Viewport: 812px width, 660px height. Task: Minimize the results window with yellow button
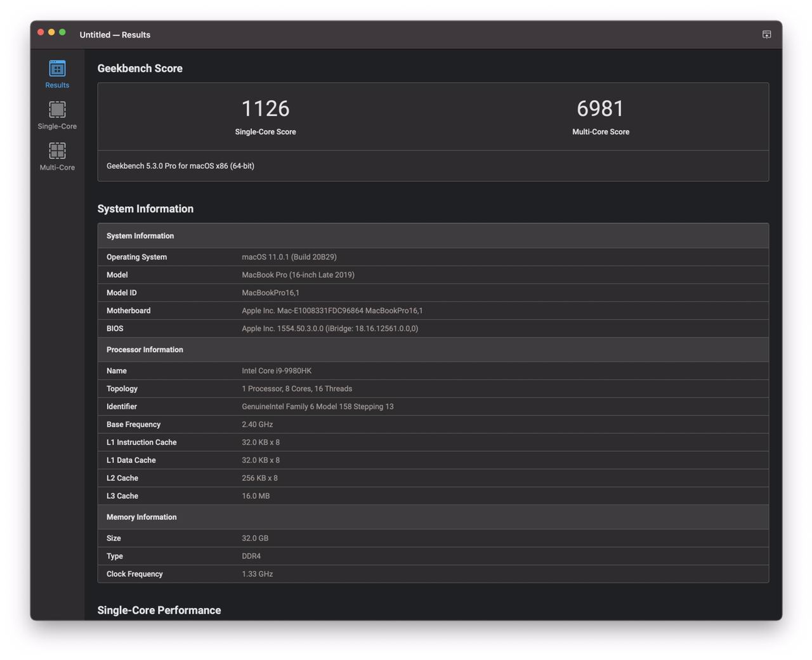[x=51, y=32]
